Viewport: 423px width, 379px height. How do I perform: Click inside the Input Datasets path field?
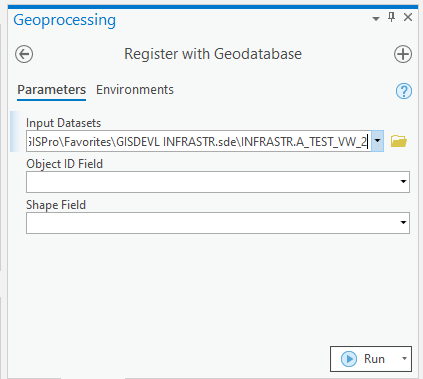(x=199, y=141)
